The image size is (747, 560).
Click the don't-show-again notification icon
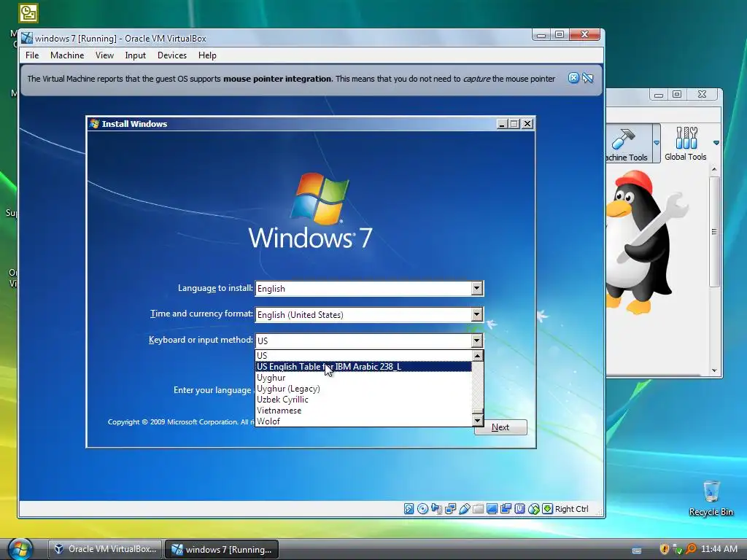588,78
